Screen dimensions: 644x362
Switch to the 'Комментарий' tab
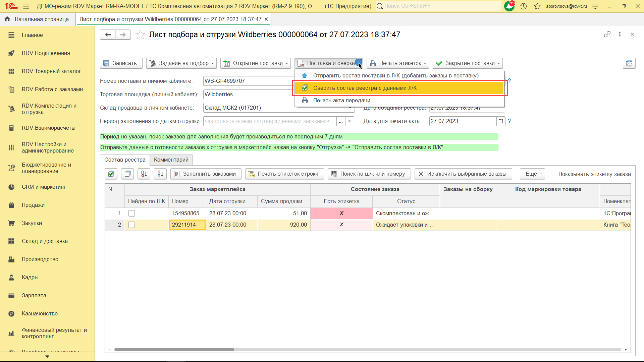(171, 160)
